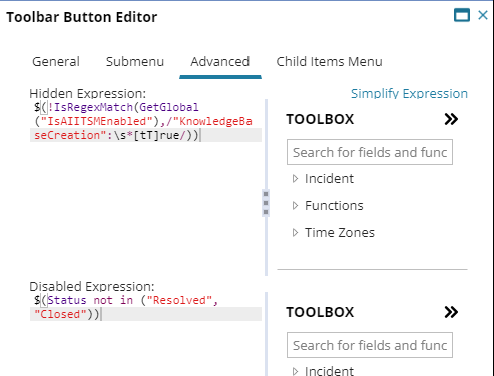Go to Child Items Menu tab

click(x=329, y=62)
